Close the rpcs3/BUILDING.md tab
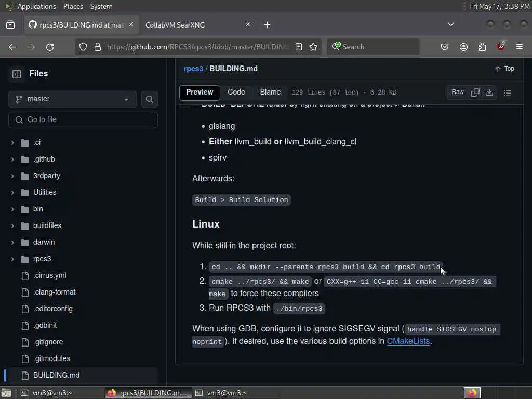Image resolution: width=532 pixels, height=399 pixels. (131, 24)
